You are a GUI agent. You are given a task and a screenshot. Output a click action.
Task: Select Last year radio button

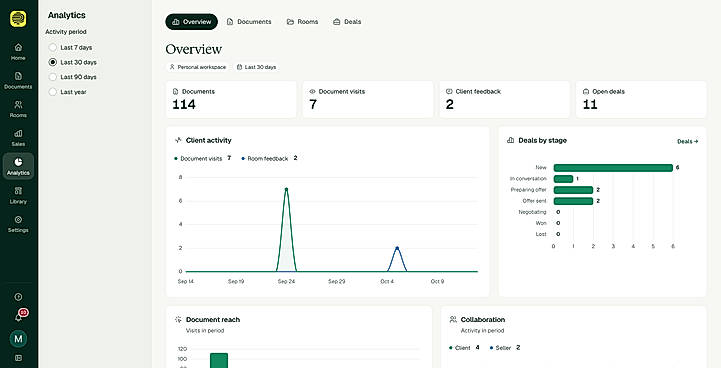point(52,92)
